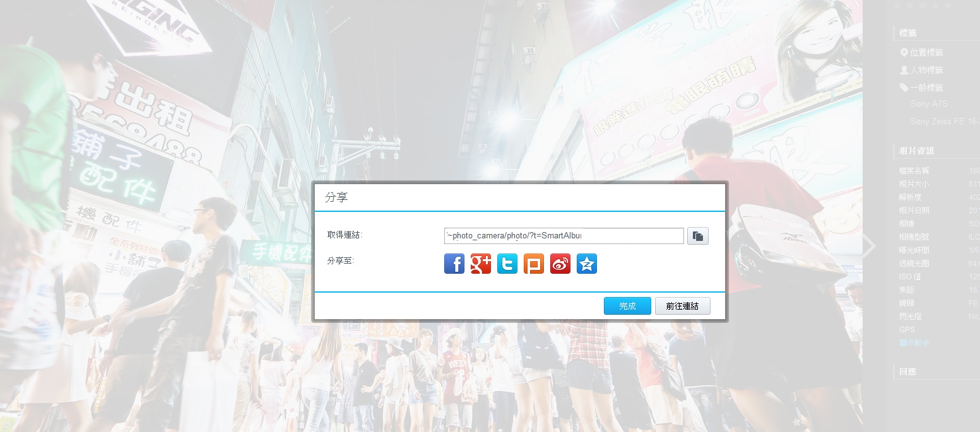Select the Sony Zeiss FE tag
This screenshot has height=432, width=980.
pos(945,122)
